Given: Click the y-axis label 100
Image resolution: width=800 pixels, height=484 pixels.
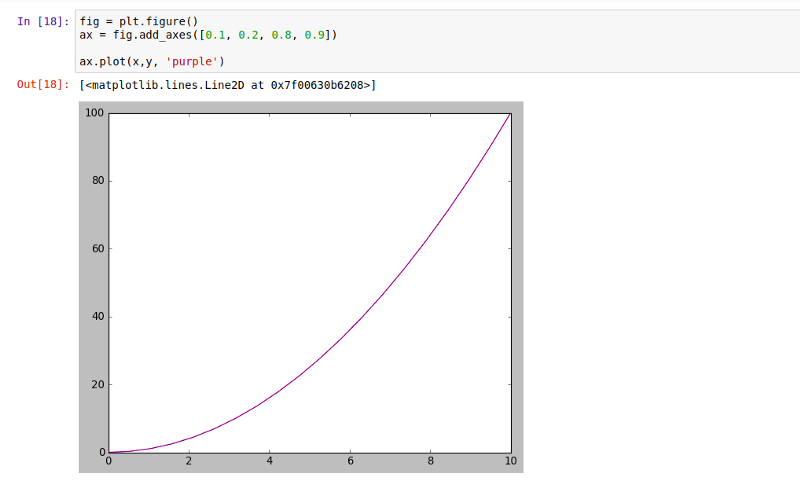Looking at the screenshot, I should point(94,113).
